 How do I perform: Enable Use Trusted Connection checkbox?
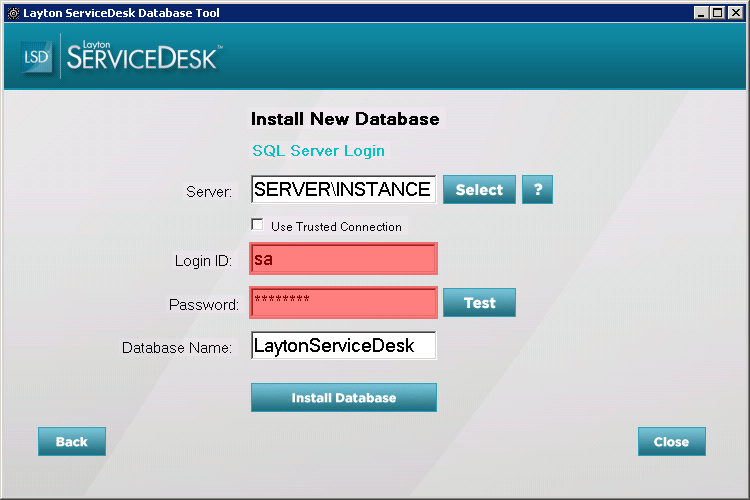pos(257,224)
